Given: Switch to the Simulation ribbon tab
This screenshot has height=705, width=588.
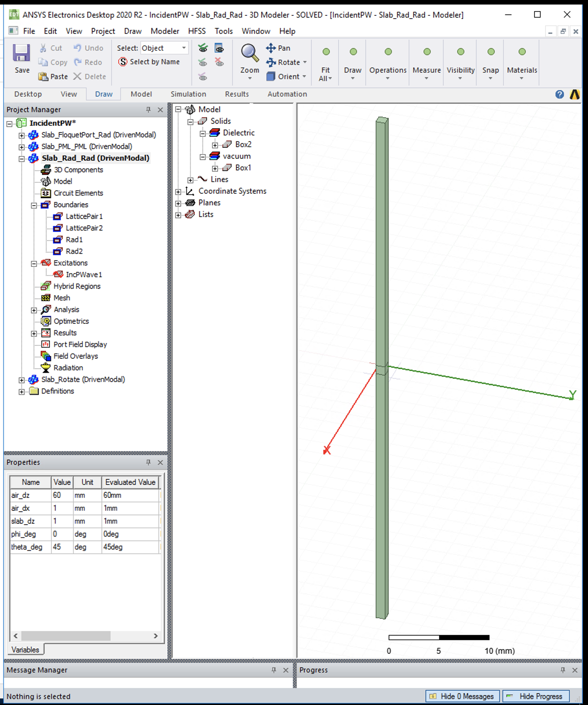Looking at the screenshot, I should point(188,94).
